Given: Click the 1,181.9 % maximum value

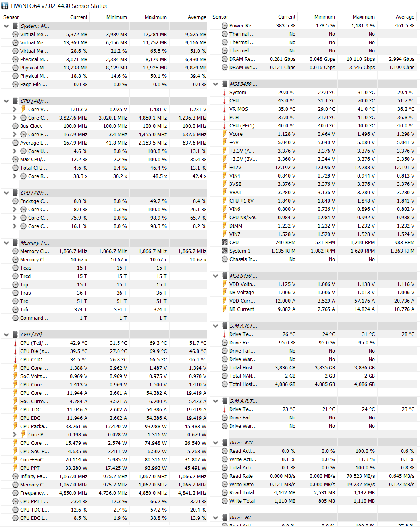Looking at the screenshot, I should click(363, 25).
